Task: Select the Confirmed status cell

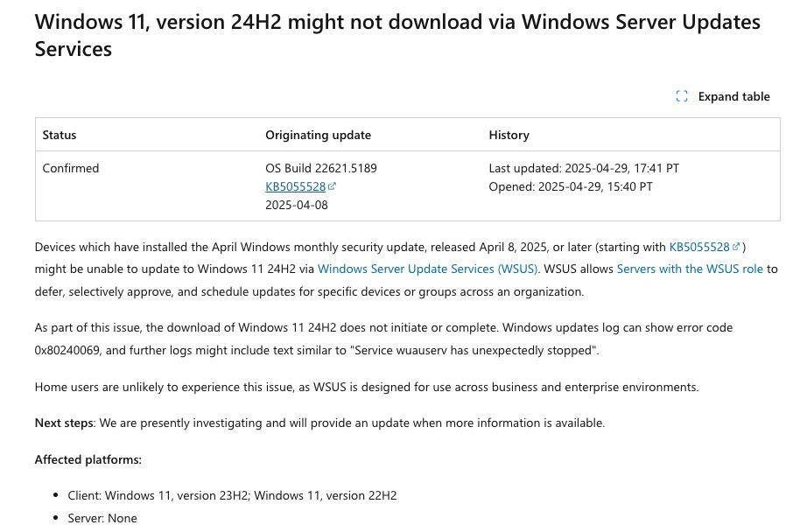Action: click(71, 168)
